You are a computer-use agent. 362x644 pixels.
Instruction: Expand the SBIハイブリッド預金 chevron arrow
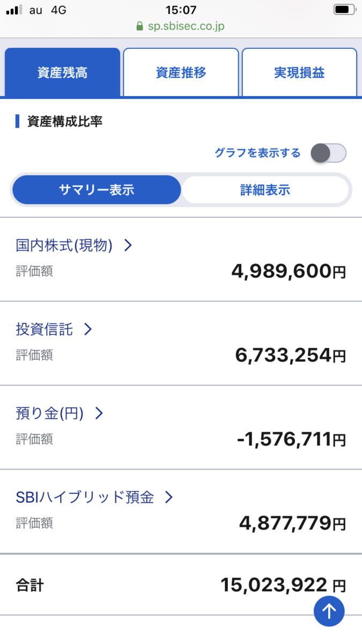[169, 497]
